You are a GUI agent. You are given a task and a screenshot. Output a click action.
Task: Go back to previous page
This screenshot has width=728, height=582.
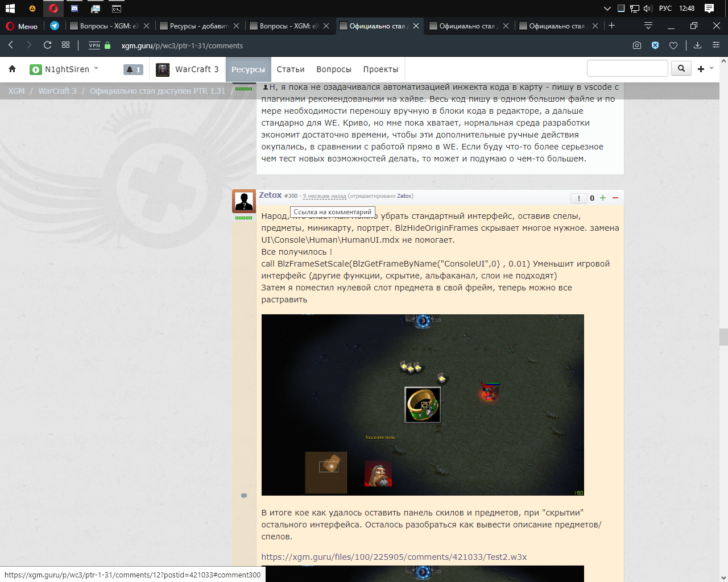click(x=11, y=45)
